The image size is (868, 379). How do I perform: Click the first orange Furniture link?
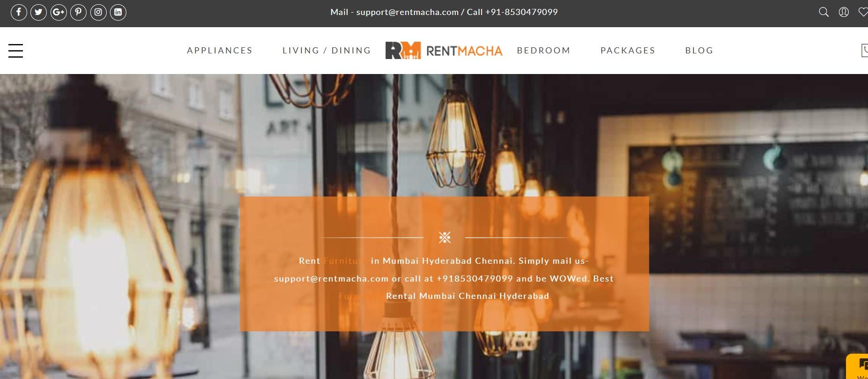tap(345, 261)
